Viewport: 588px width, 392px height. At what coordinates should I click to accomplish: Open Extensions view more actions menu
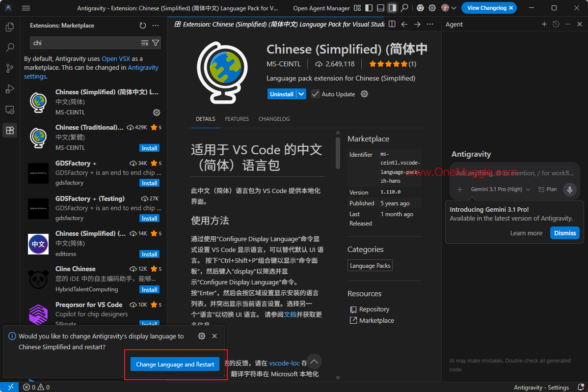[156, 26]
